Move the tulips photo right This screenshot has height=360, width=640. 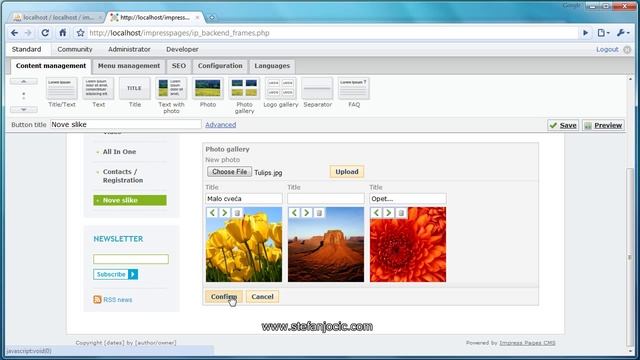pos(224,213)
